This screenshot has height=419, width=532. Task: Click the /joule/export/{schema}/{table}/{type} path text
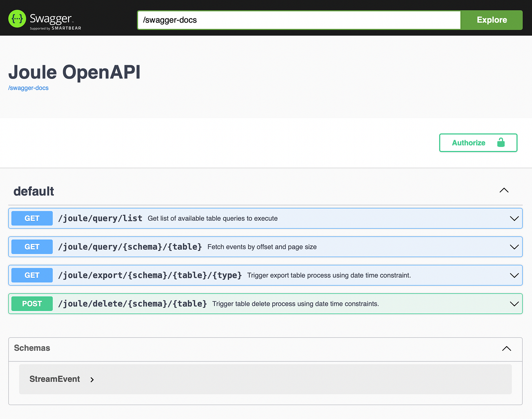[150, 275]
